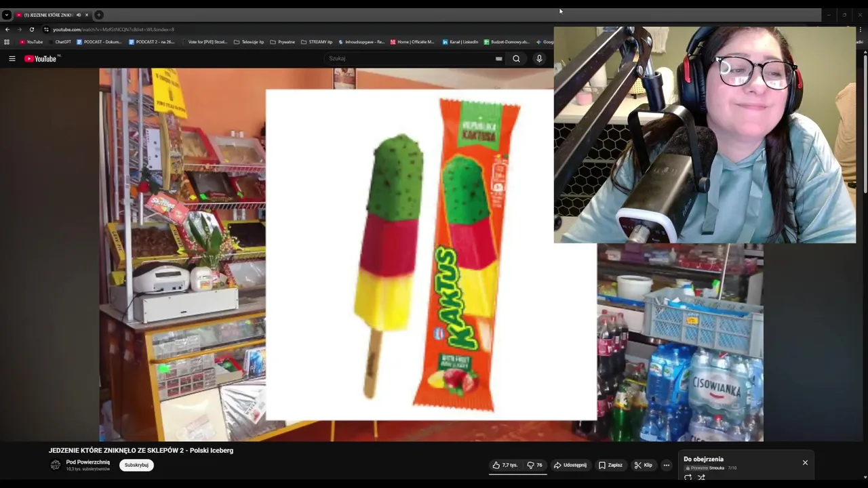The height and width of the screenshot is (488, 868).
Task: Open the tab search dropdown arrow
Action: 6,15
